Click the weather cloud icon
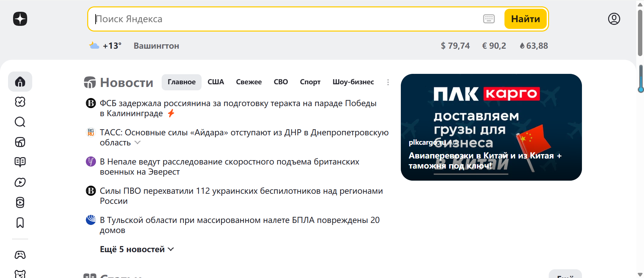644x278 pixels. (x=94, y=45)
